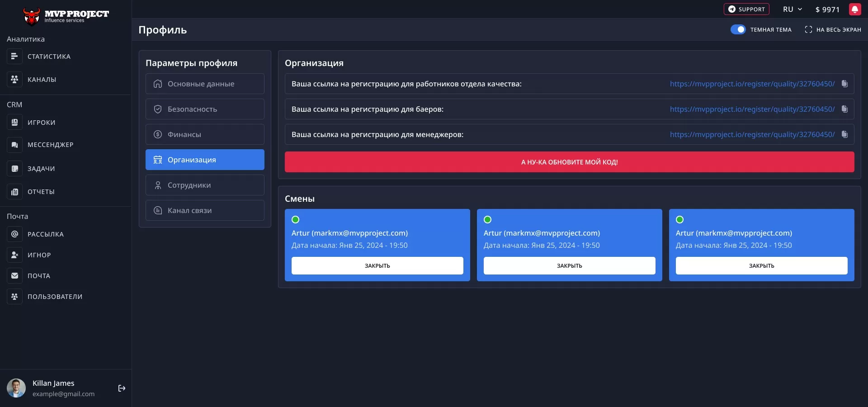
Task: Click the logout icon next to Killan James
Action: 121,388
